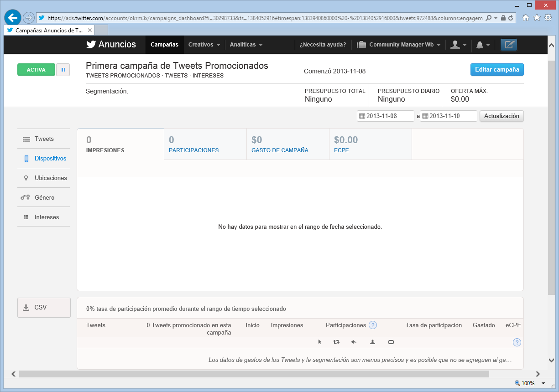Viewport: 559px width, 392px height.
Task: Select Ubicaciones in the left sidebar
Action: click(44, 178)
